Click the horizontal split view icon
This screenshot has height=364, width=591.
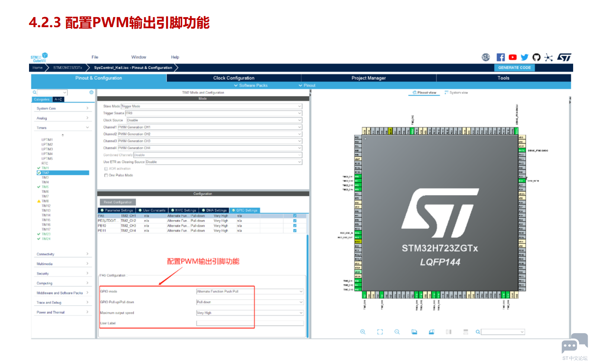(466, 332)
